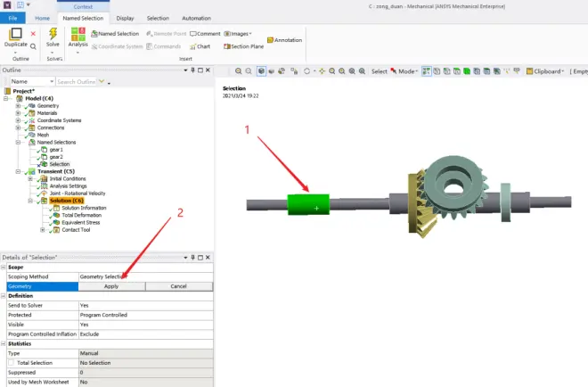Click the red delete X icon
The width and height of the screenshot is (588, 387).
pyautogui.click(x=33, y=34)
